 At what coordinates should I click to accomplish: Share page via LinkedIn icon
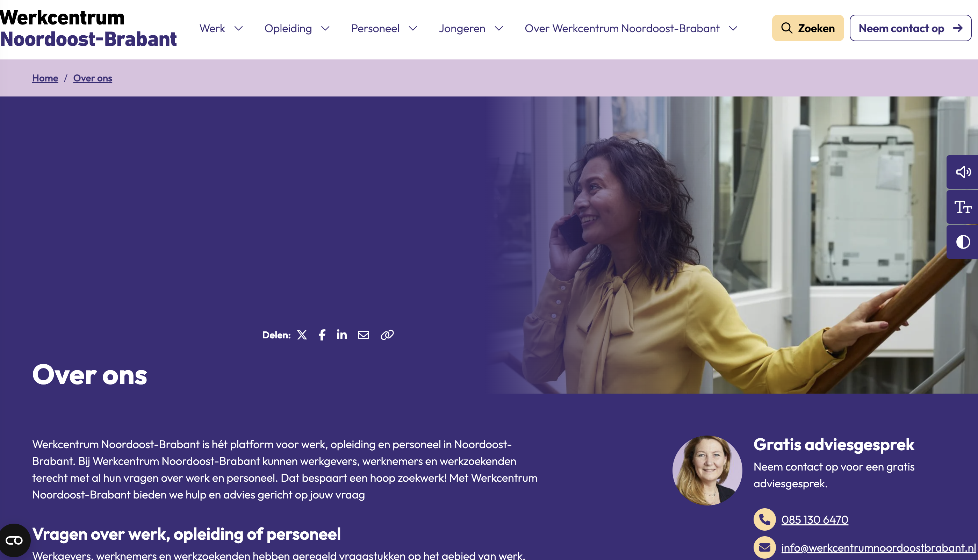point(341,335)
